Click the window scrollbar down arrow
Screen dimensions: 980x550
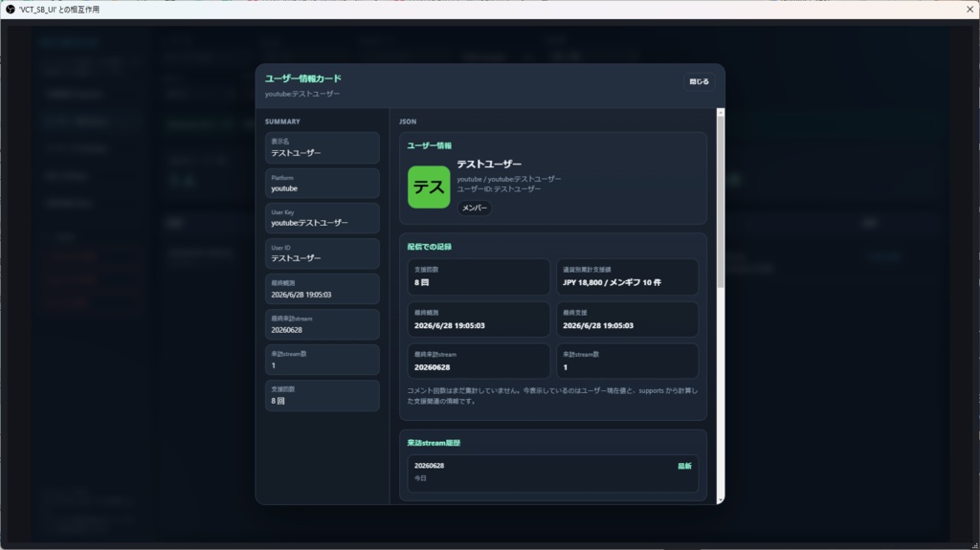coord(721,500)
